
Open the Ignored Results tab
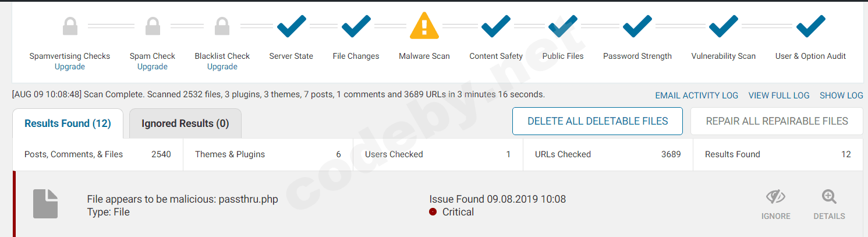[185, 123]
